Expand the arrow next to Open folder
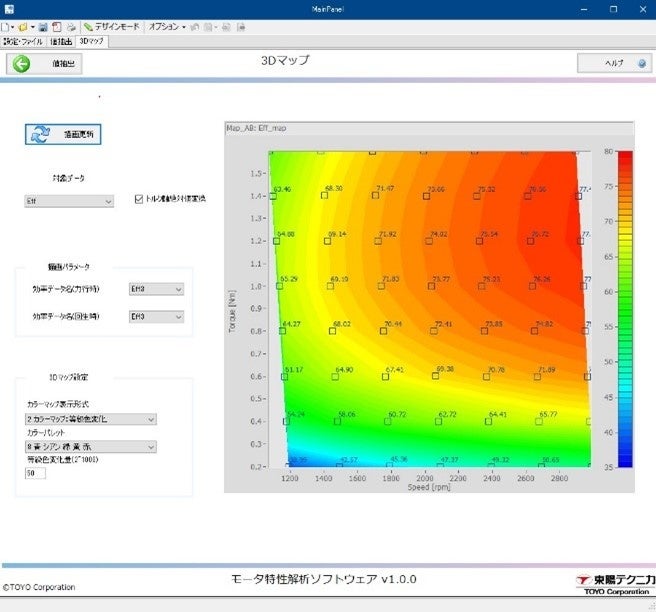This screenshot has height=612, width=656. pos(33,27)
